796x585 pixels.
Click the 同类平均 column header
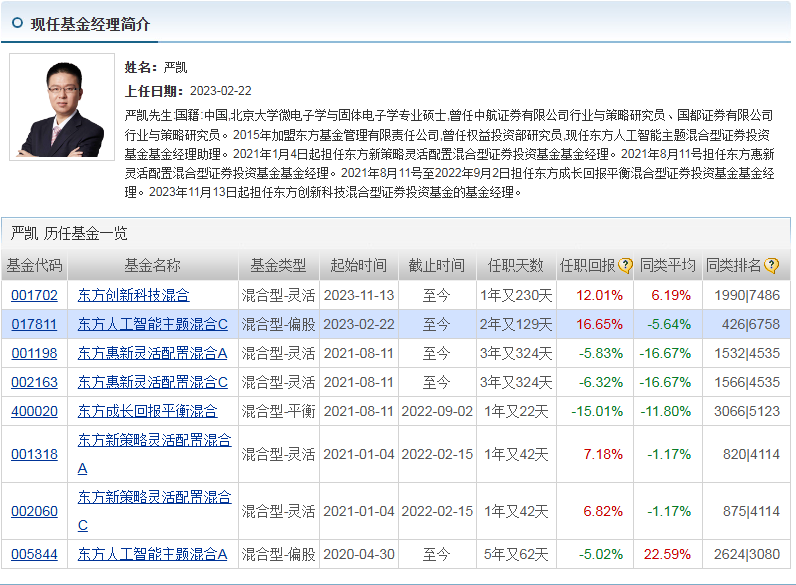[668, 265]
